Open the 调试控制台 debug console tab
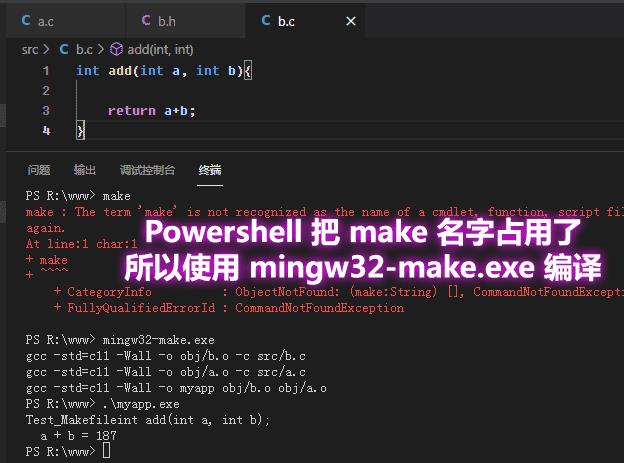Image resolution: width=624 pixels, height=463 pixels. tap(147, 170)
